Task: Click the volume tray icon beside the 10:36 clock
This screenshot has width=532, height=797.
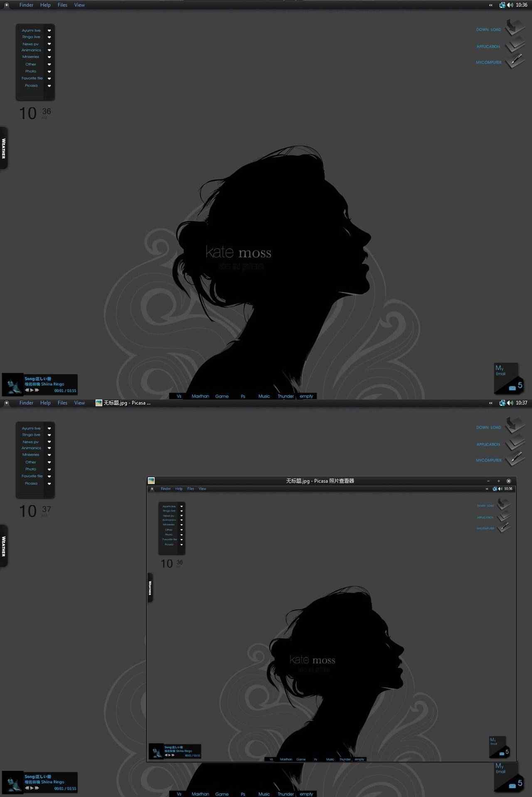Action: 510,5
